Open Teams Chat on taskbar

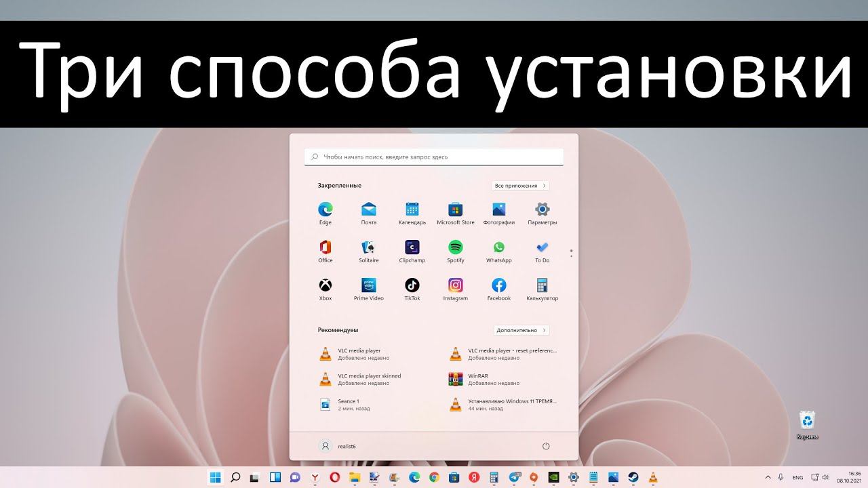point(295,477)
